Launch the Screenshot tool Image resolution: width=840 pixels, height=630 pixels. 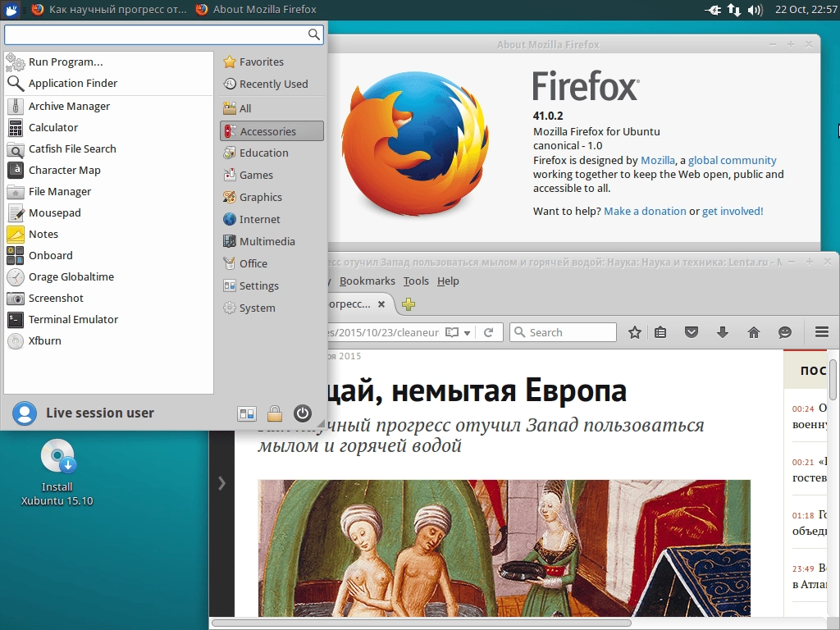tap(109, 299)
